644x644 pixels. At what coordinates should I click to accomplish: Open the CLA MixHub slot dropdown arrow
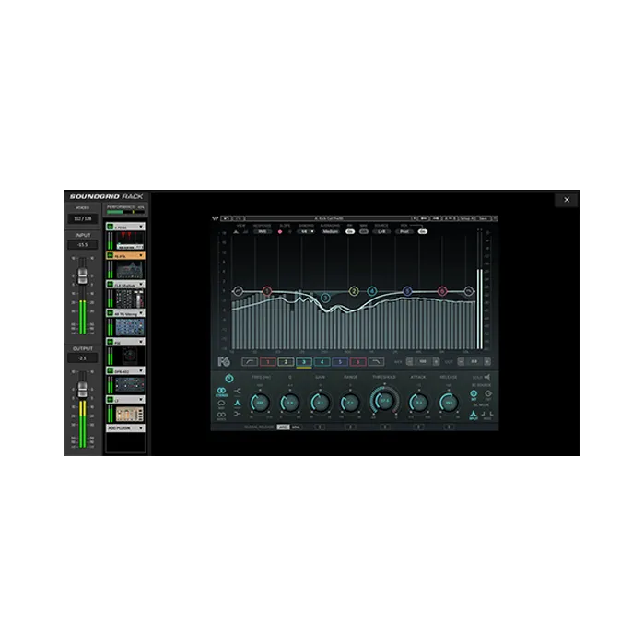[141, 284]
